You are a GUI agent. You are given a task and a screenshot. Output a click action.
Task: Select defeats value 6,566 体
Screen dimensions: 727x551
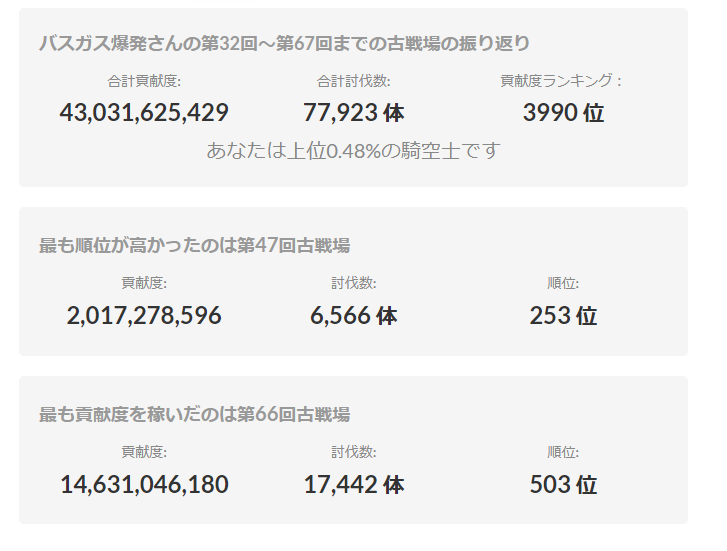coord(353,316)
